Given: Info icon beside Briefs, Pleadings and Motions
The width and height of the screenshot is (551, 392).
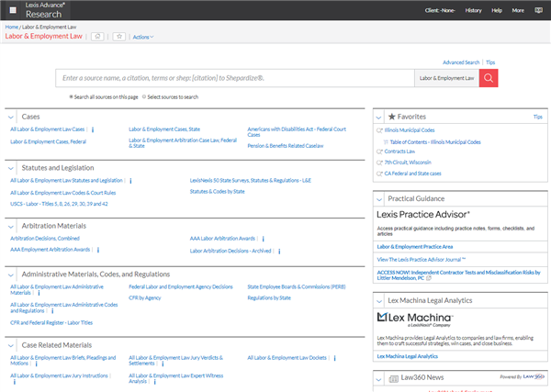Looking at the screenshot, I should 36,364.
